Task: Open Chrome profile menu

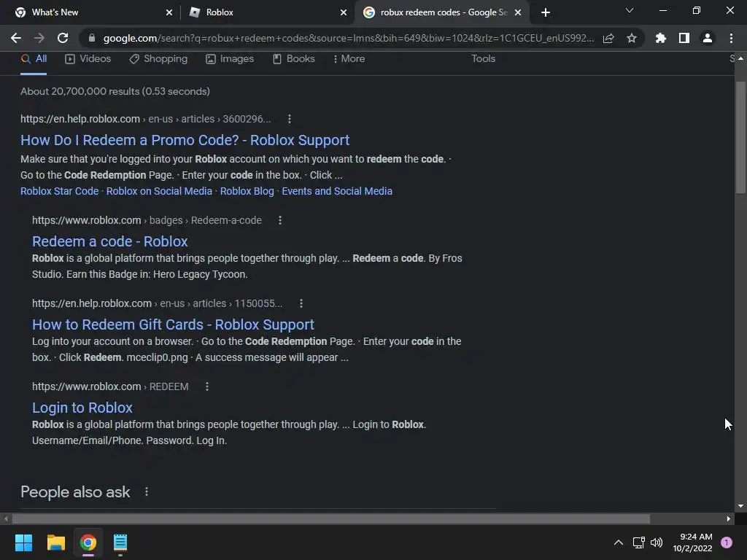Action: (x=708, y=38)
